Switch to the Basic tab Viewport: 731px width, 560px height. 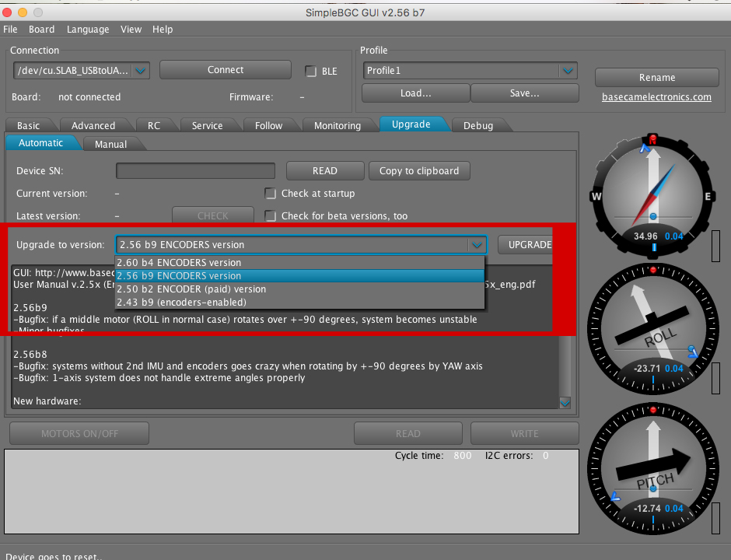(x=29, y=125)
